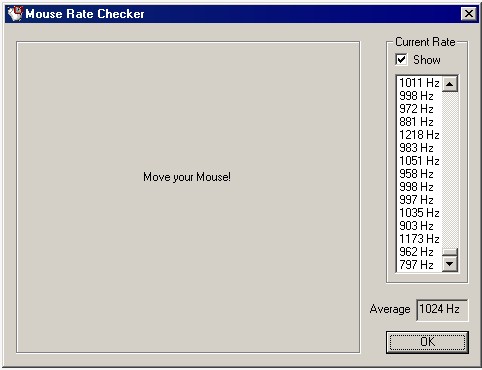Click the scroll down arrow in rate list

point(450,264)
